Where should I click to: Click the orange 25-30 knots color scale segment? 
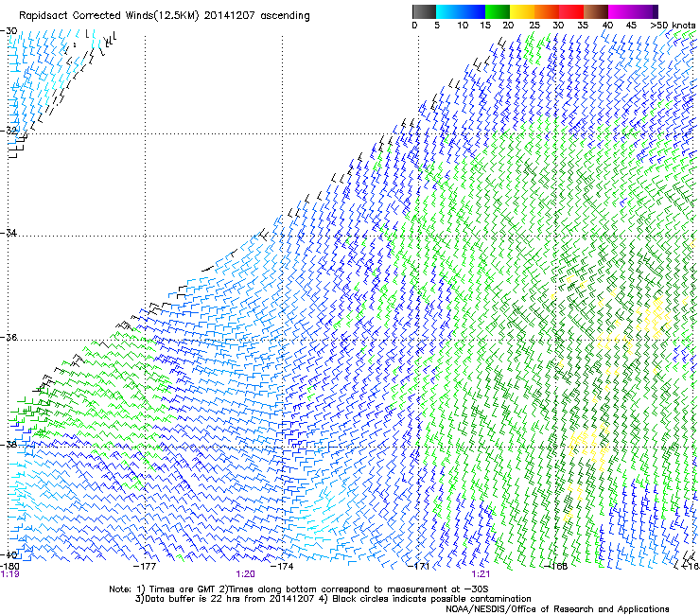click(547, 11)
